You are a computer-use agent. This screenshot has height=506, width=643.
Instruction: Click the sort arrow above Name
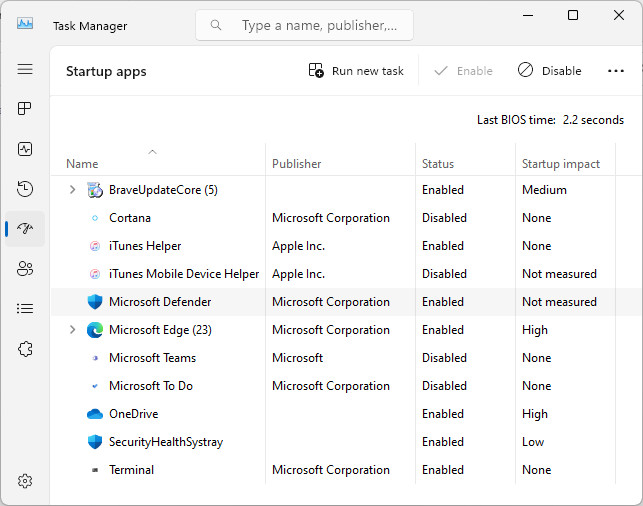coord(153,152)
